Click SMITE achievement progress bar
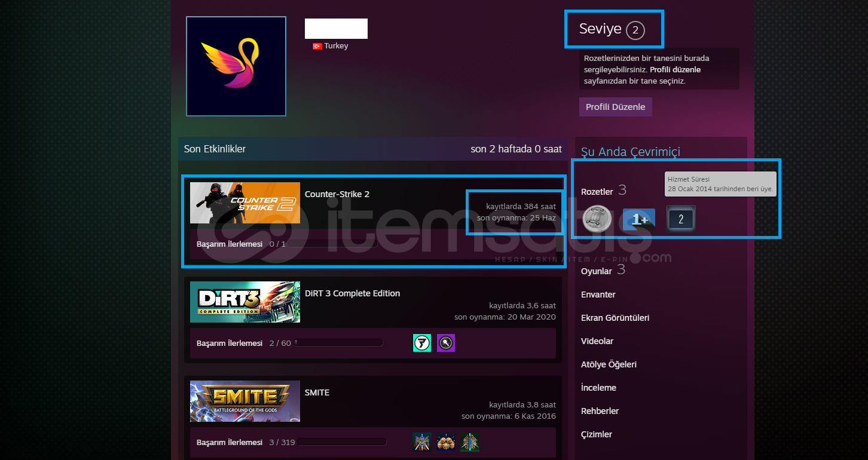Screen dimensions: 868x460 point(342,442)
